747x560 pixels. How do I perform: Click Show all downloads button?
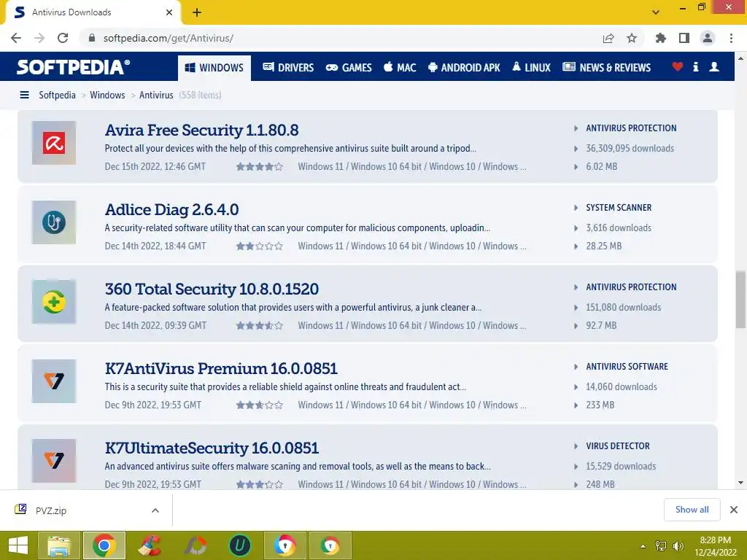coord(692,510)
